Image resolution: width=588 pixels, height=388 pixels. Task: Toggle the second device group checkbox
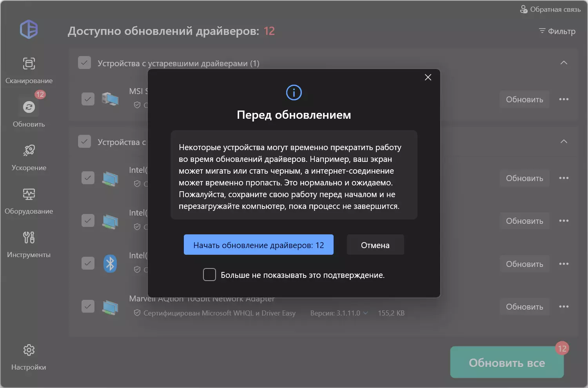[x=85, y=141]
